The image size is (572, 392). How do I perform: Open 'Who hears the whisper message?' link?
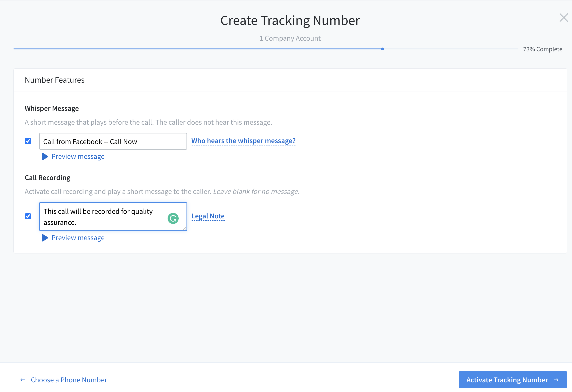point(244,141)
